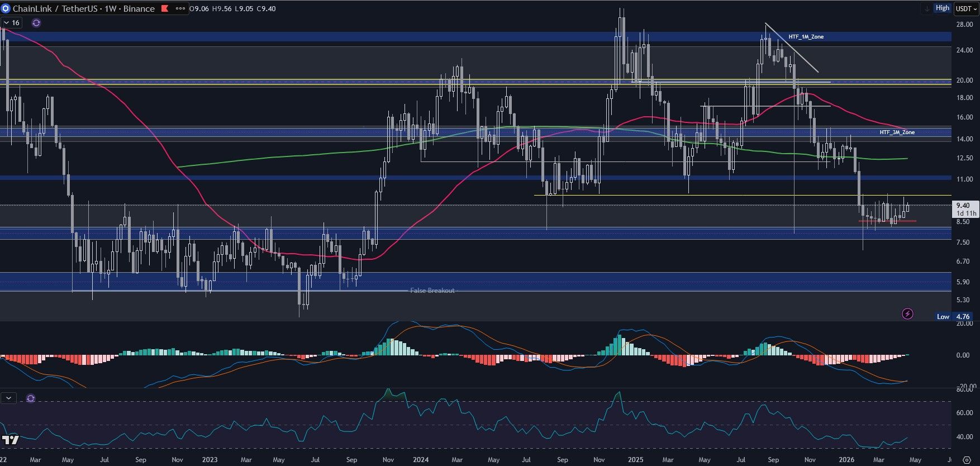This screenshot has width=980, height=466.
Task: Click the close value C9.40 in legend
Action: [266, 8]
